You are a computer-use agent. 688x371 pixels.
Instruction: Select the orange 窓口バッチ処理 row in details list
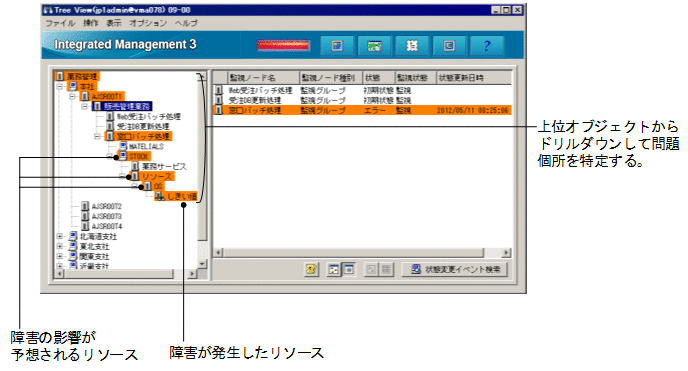click(362, 111)
